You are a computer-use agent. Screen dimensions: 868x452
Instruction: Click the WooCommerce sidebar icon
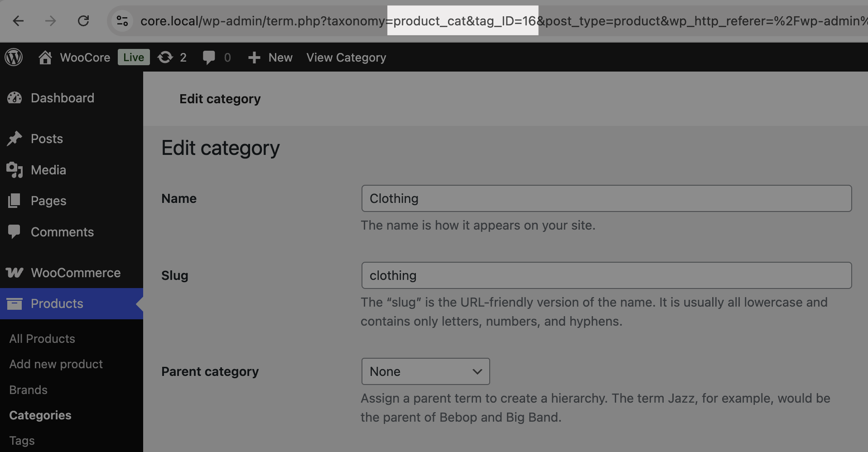pos(15,273)
